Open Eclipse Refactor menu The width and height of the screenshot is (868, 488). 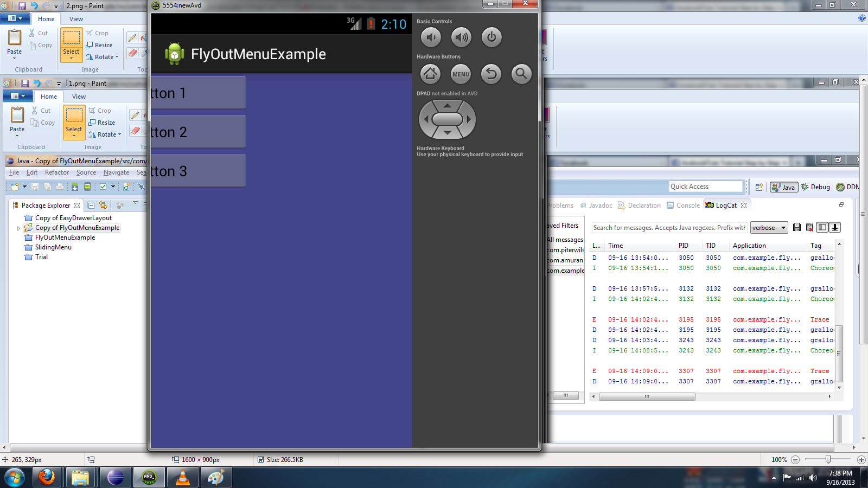(x=57, y=172)
